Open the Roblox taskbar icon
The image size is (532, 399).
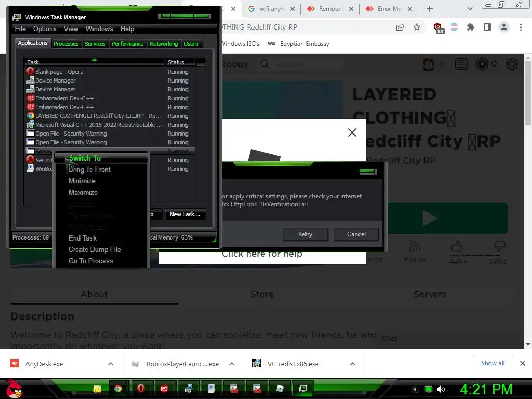tap(280, 389)
